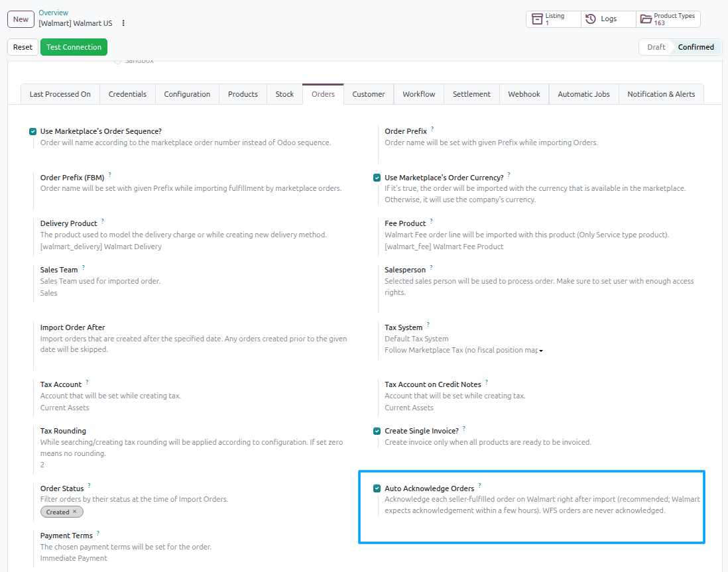Show help tooltip next to Tax Account
Viewport: 728px width, 572px height.
87,382
